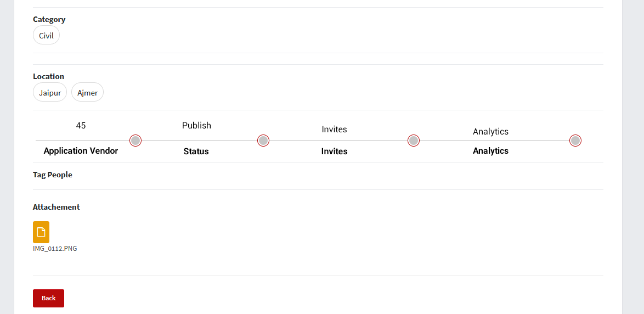Click the Publish status value
Screen dimensions: 644x314
pyautogui.click(x=196, y=126)
